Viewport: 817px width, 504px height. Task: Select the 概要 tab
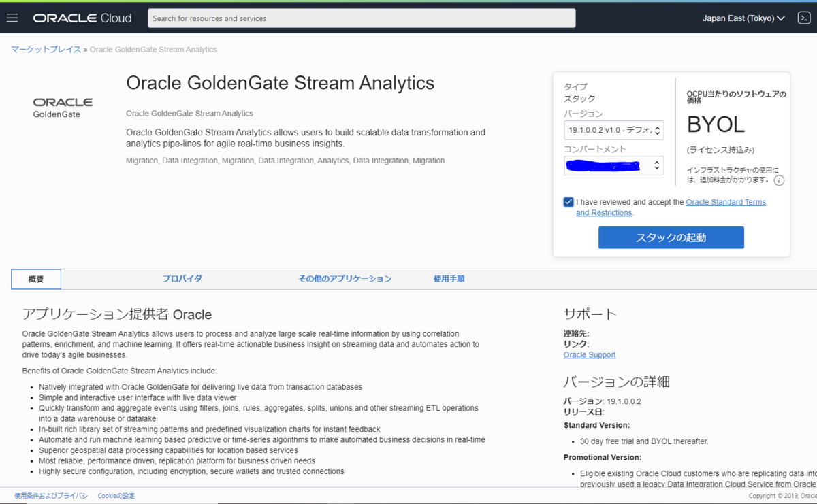point(35,278)
